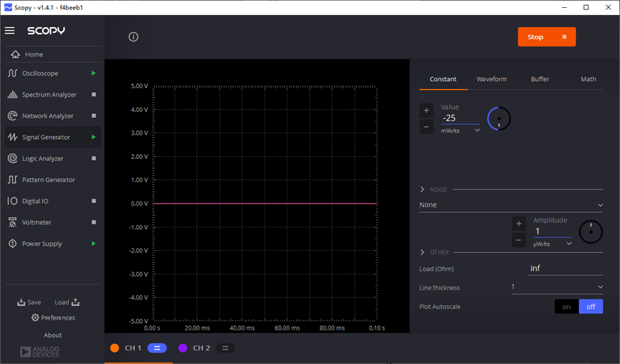This screenshot has width=620, height=364.
Task: Open the µVolts amplitude unit dropdown
Action: [553, 244]
